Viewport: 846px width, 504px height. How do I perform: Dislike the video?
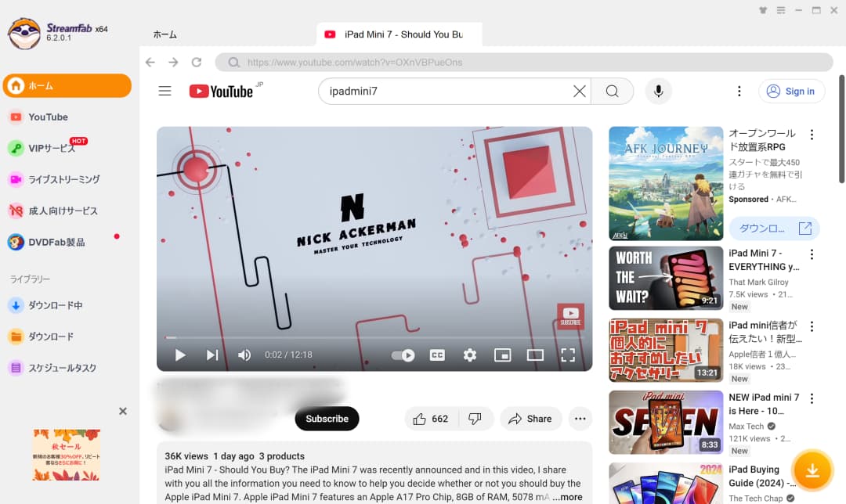(475, 418)
